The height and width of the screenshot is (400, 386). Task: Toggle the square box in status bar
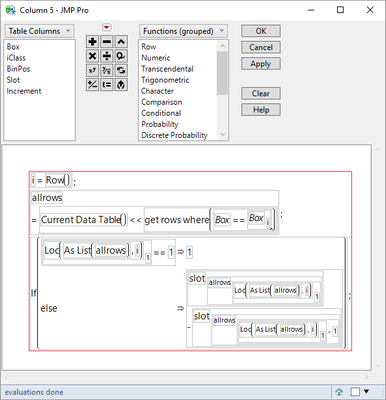pyautogui.click(x=355, y=392)
